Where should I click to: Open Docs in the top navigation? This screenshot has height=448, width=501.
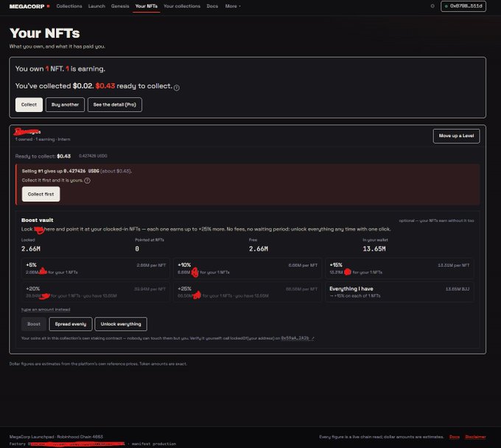pos(212,6)
